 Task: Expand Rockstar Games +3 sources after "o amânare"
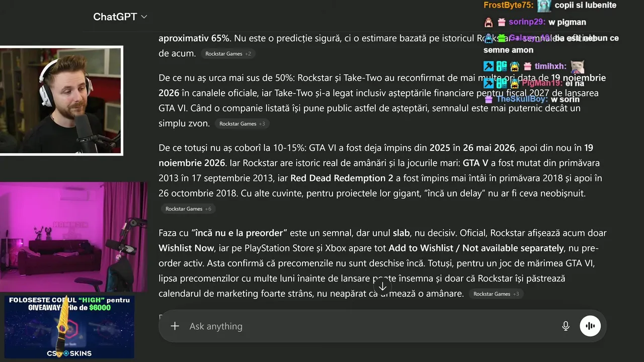[x=496, y=294]
